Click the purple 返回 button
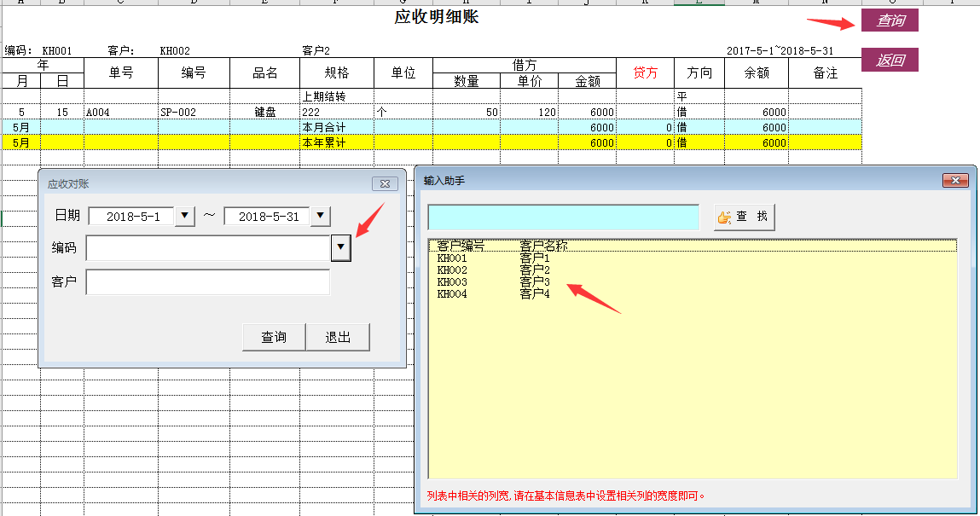Screen dimensions: 980x516 [890, 60]
